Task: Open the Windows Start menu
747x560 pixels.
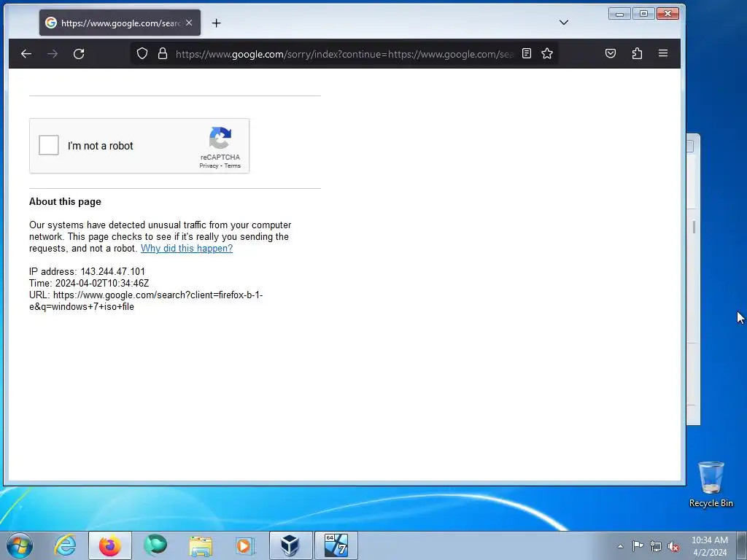Action: [20, 545]
